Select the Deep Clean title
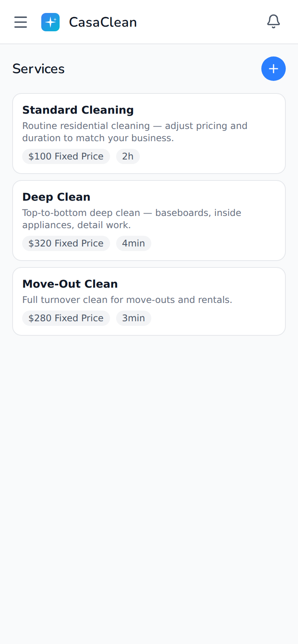The image size is (298, 644). 56,197
